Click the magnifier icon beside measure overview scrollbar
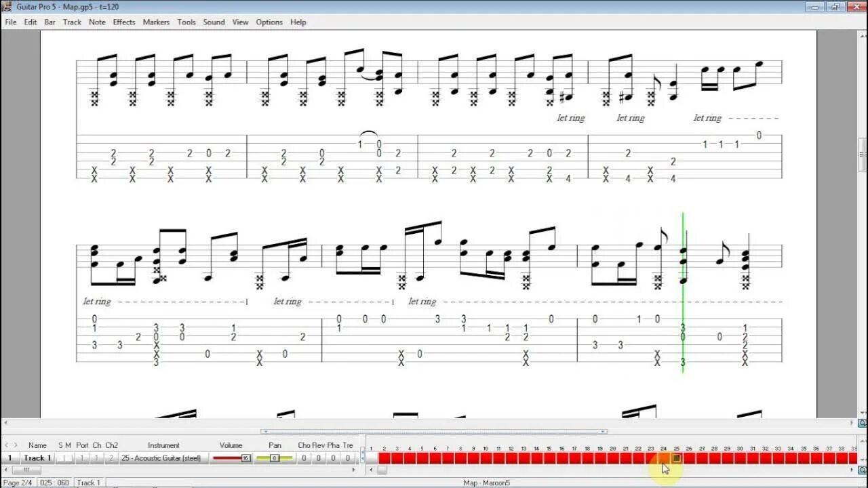 pyautogui.click(x=862, y=470)
